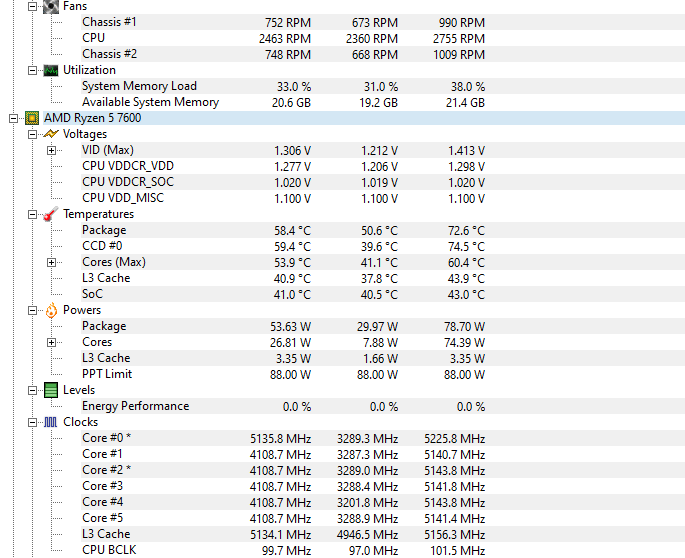Click the Temperatures group label
Screen dimensions: 685x558
98,214
